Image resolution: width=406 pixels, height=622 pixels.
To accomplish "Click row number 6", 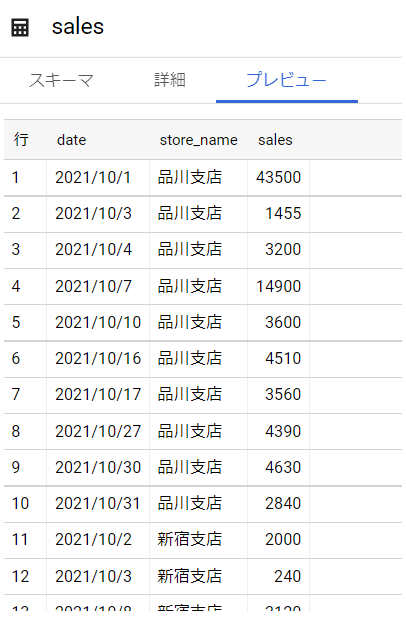I will (x=16, y=359).
